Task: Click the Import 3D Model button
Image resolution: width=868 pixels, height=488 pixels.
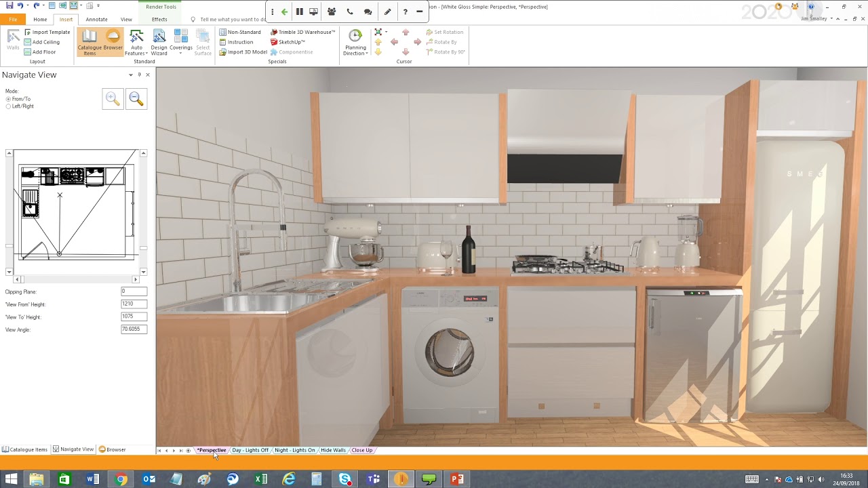Action: click(x=243, y=52)
